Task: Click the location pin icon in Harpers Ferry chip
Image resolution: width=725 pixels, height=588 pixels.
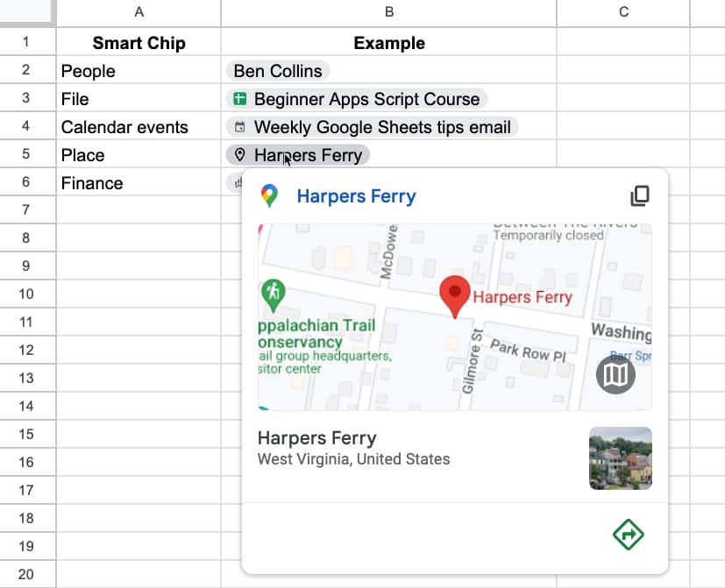Action: 239,155
